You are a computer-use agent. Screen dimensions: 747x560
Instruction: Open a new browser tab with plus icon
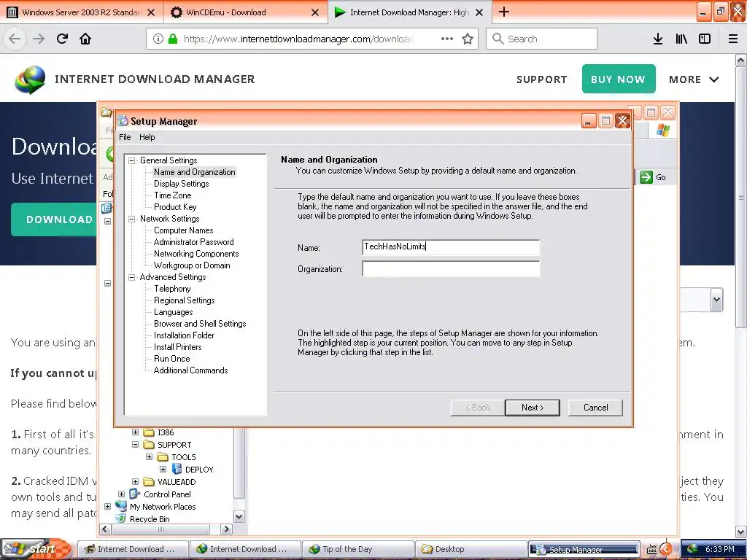[503, 12]
